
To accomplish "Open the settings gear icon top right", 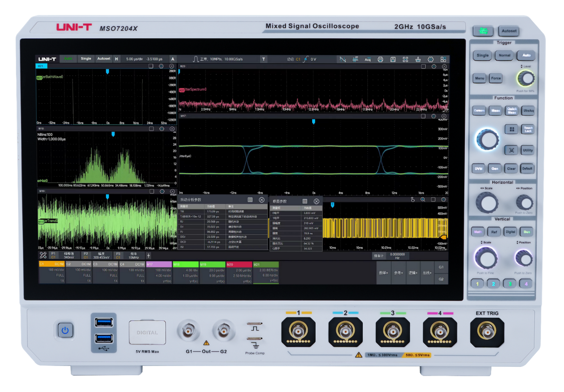I will (x=431, y=59).
